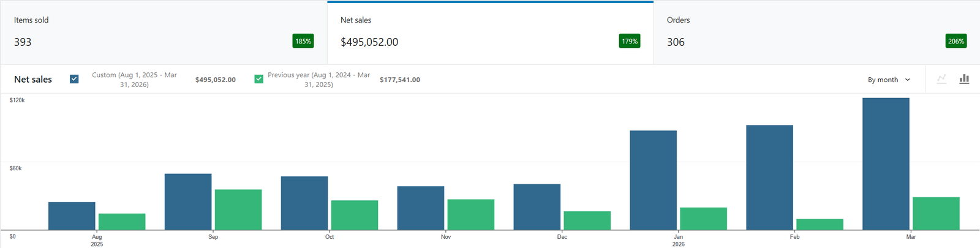Click the 206% orders badge
This screenshot has height=248, width=980.
(x=956, y=41)
